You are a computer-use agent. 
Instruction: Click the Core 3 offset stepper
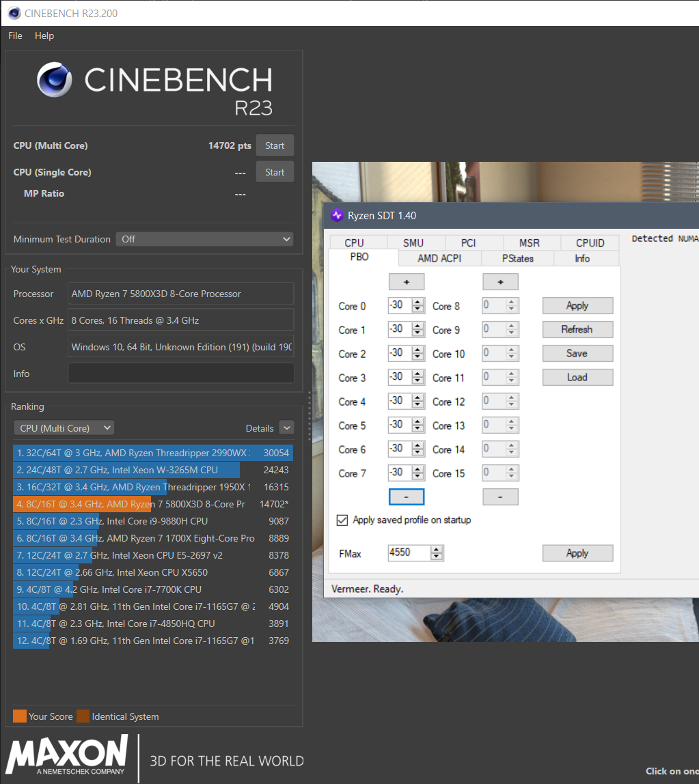407,378
